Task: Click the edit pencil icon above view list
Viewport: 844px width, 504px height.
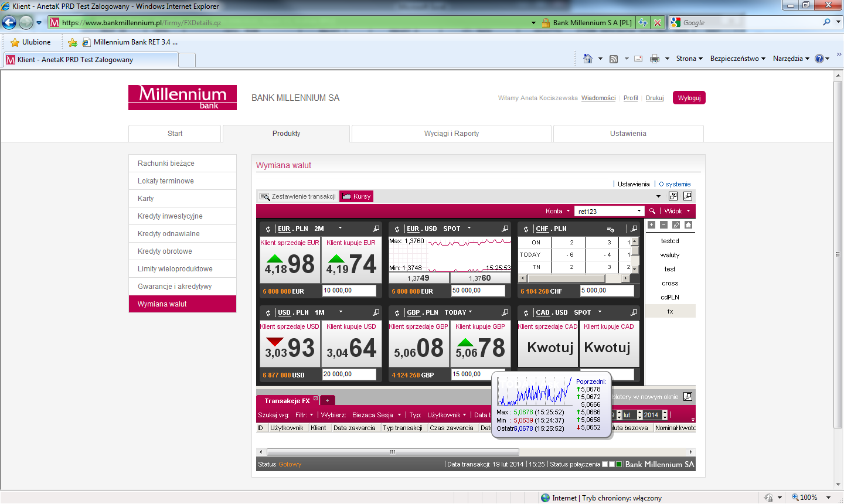Action: click(x=676, y=225)
